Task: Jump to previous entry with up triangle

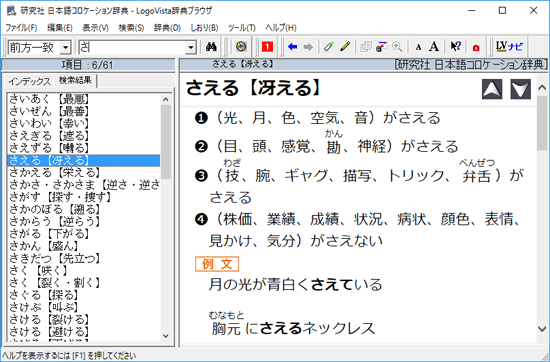Action: point(492,89)
